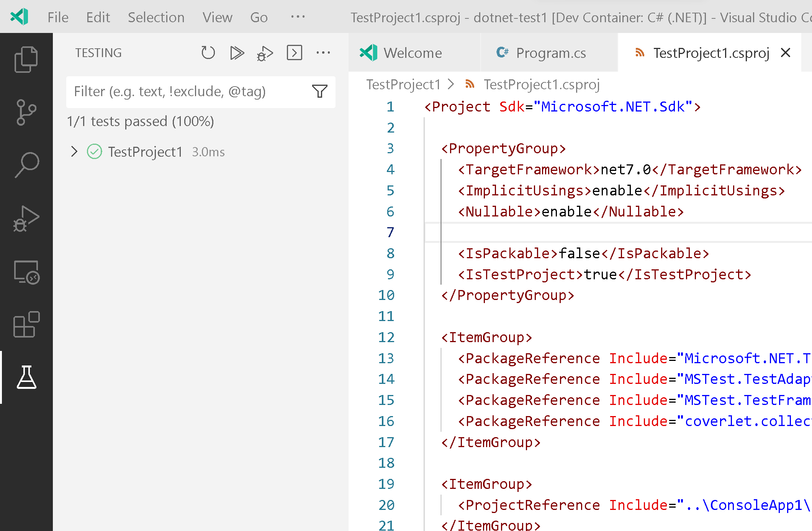This screenshot has width=812, height=531.
Task: Run all tests using the run icon
Action: [237, 53]
